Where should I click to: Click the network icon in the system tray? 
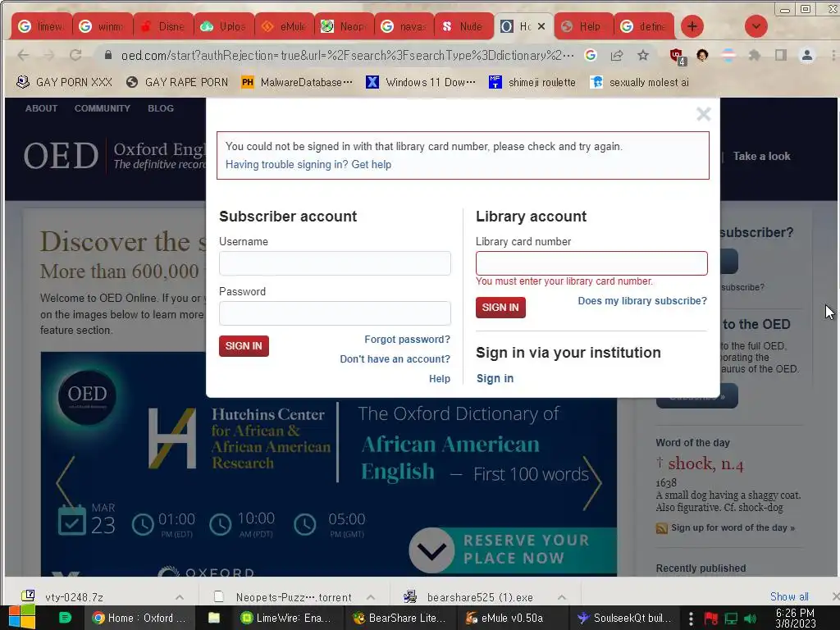coord(731,619)
